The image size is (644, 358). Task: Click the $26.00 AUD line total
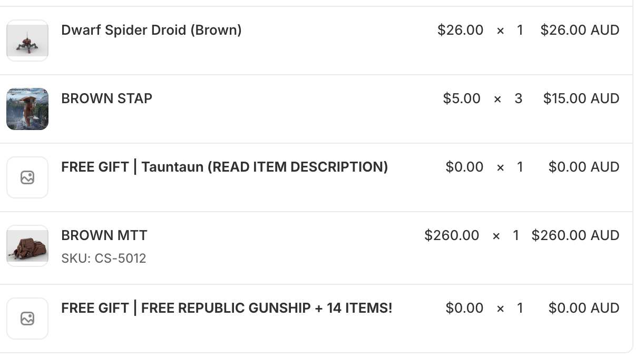[x=580, y=30]
